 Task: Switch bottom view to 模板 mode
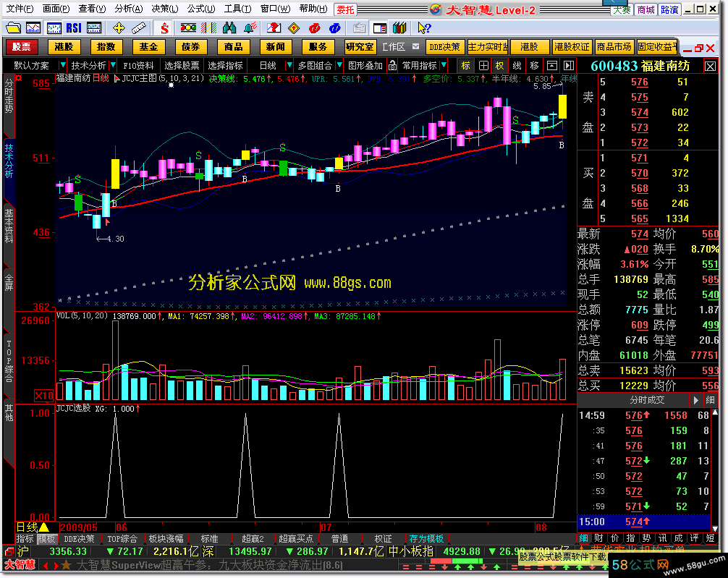click(x=46, y=538)
